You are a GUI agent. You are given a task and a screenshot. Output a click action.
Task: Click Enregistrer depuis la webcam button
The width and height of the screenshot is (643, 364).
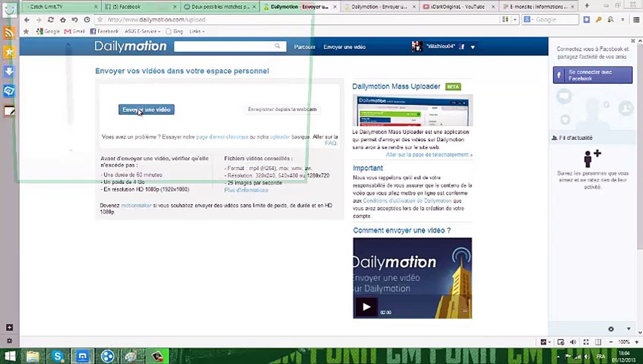pos(282,109)
